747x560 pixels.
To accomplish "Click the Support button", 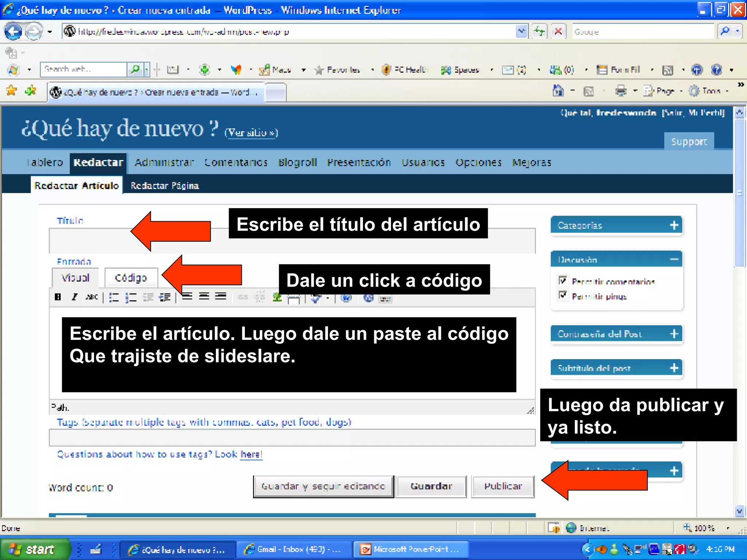I will [689, 141].
